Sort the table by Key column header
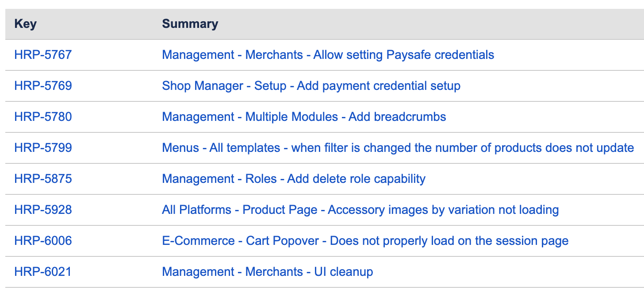 25,24
